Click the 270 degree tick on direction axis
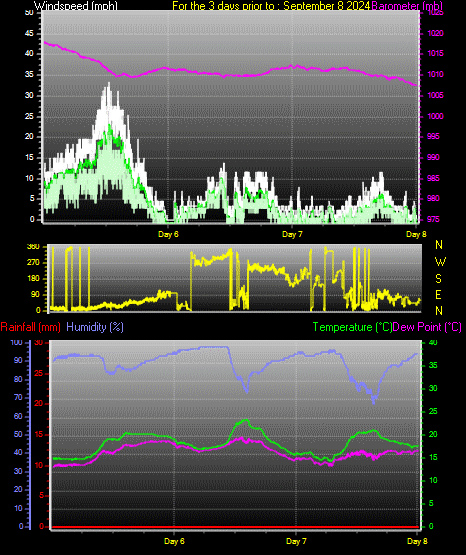The width and height of the screenshot is (466, 555). (x=33, y=263)
